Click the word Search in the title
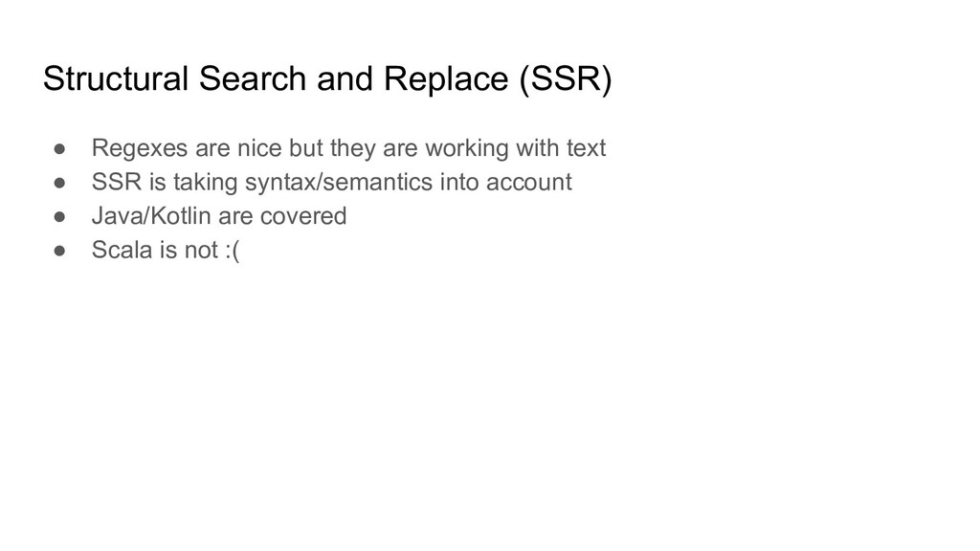980x551 pixels. pyautogui.click(x=253, y=79)
